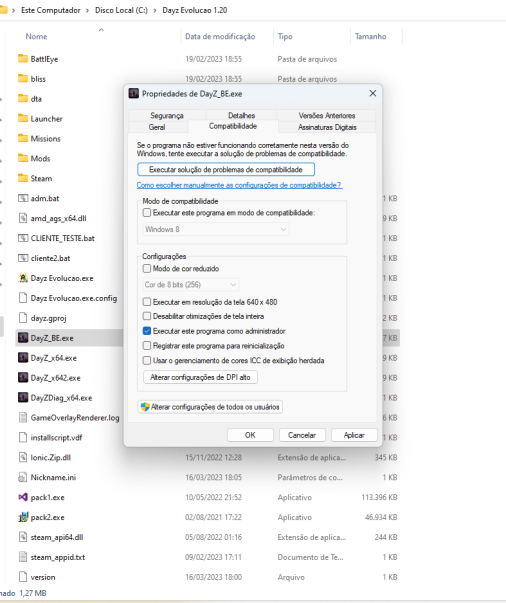Sort by Tamanho column header
This screenshot has width=506, height=603.
point(371,37)
